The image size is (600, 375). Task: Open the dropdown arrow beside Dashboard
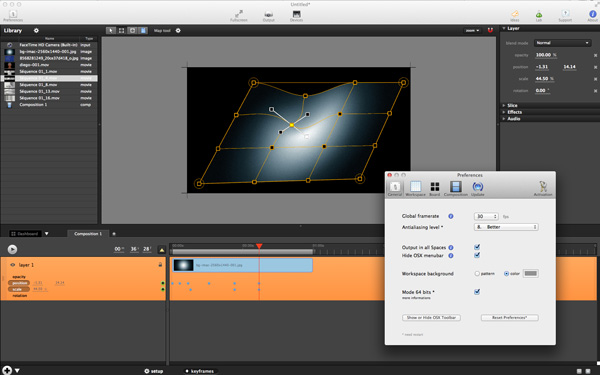coord(47,233)
